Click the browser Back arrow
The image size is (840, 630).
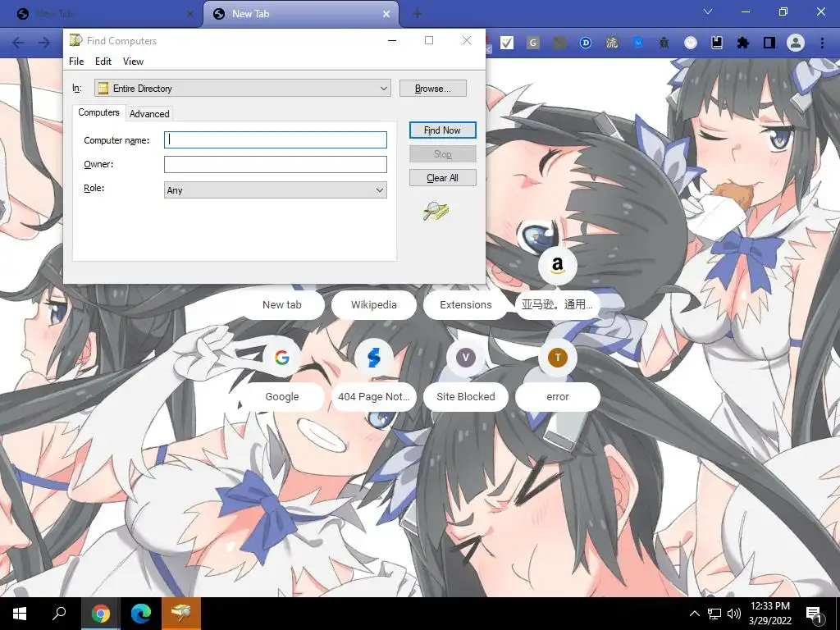18,43
